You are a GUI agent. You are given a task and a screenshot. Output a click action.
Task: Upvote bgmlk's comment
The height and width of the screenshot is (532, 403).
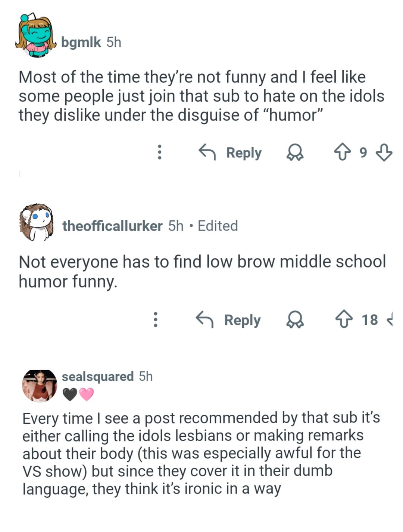(343, 153)
